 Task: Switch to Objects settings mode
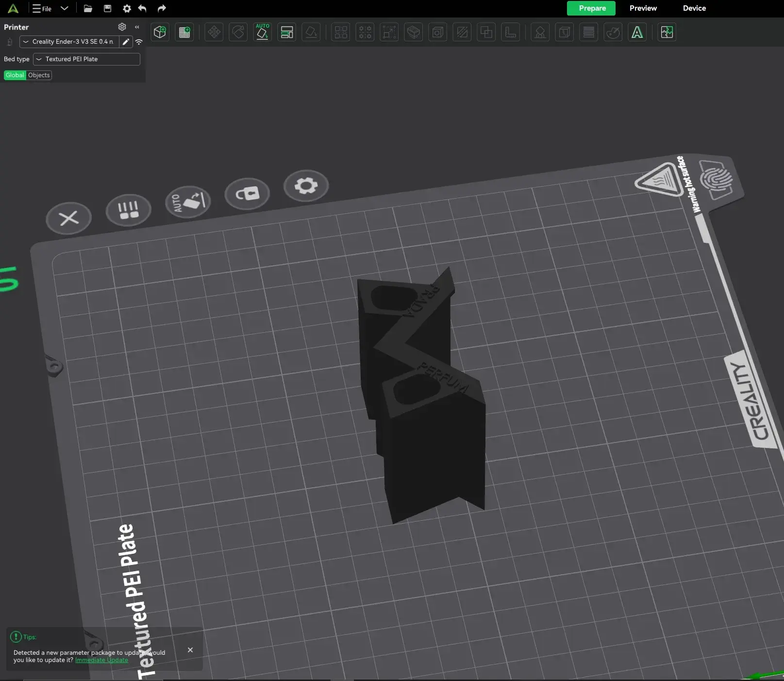39,75
